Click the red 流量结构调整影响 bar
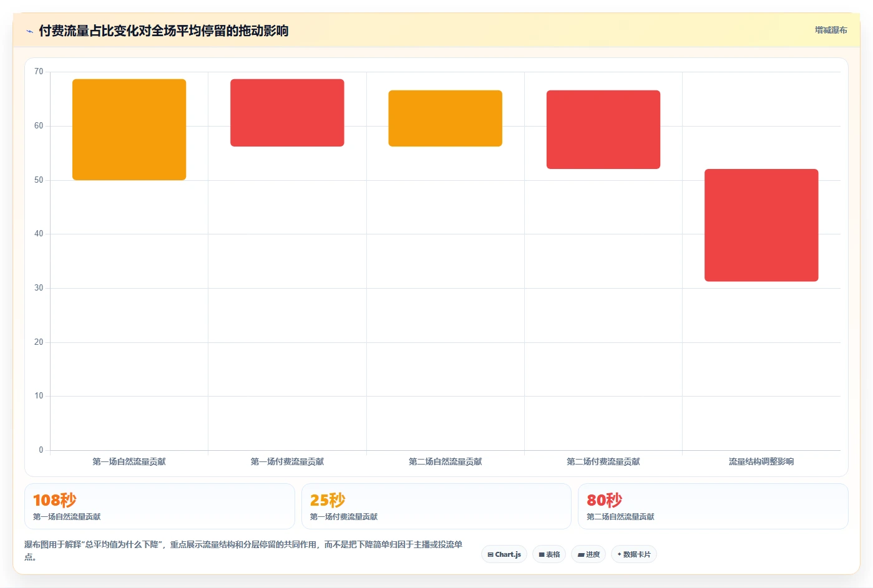Screen dimensions: 873x588 click(x=761, y=225)
